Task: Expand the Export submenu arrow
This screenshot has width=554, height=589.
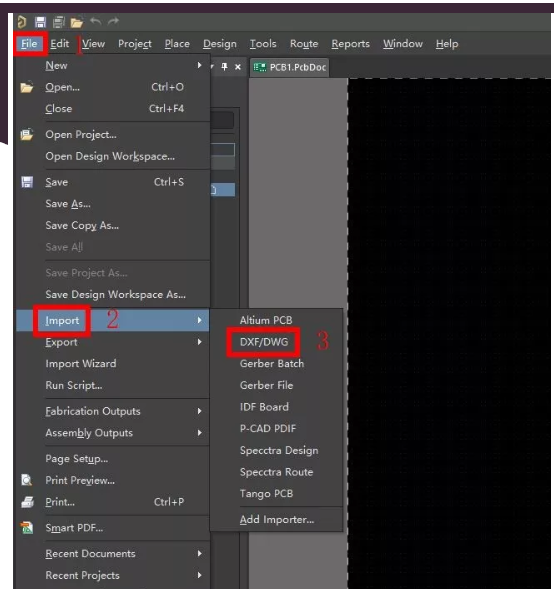Action: point(199,342)
